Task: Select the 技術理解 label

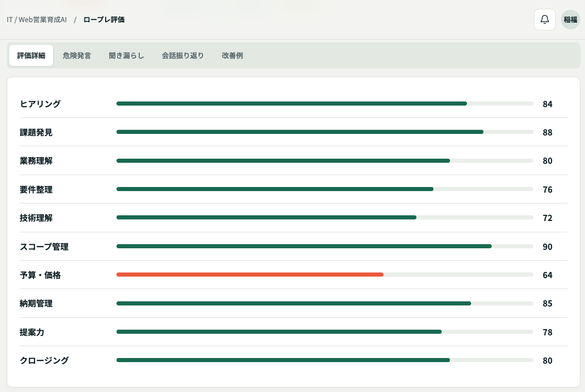Action: [36, 218]
